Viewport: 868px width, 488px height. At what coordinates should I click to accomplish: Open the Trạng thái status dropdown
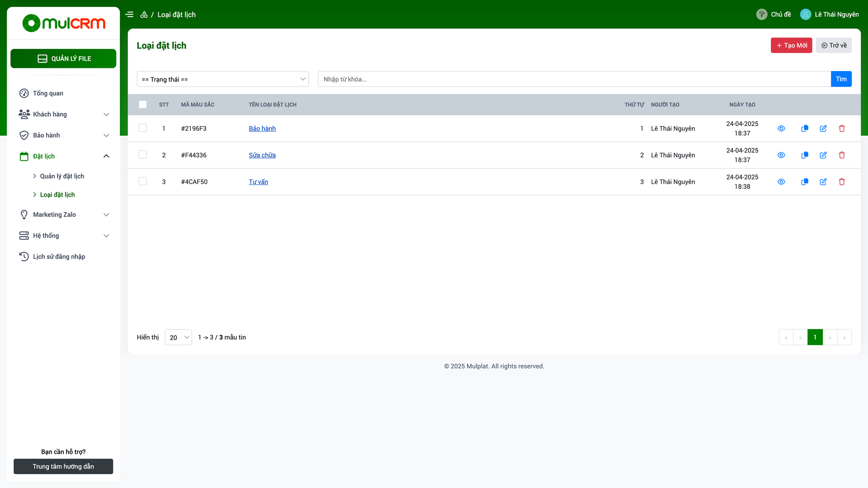coord(223,79)
